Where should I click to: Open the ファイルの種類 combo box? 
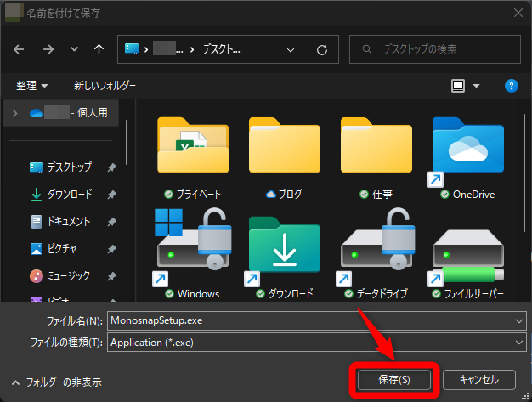pos(317,343)
